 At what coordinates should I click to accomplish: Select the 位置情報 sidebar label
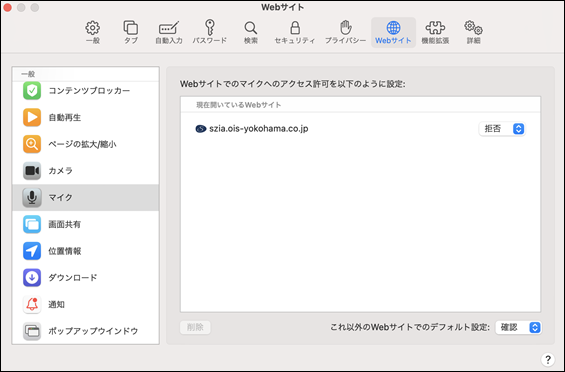[64, 251]
